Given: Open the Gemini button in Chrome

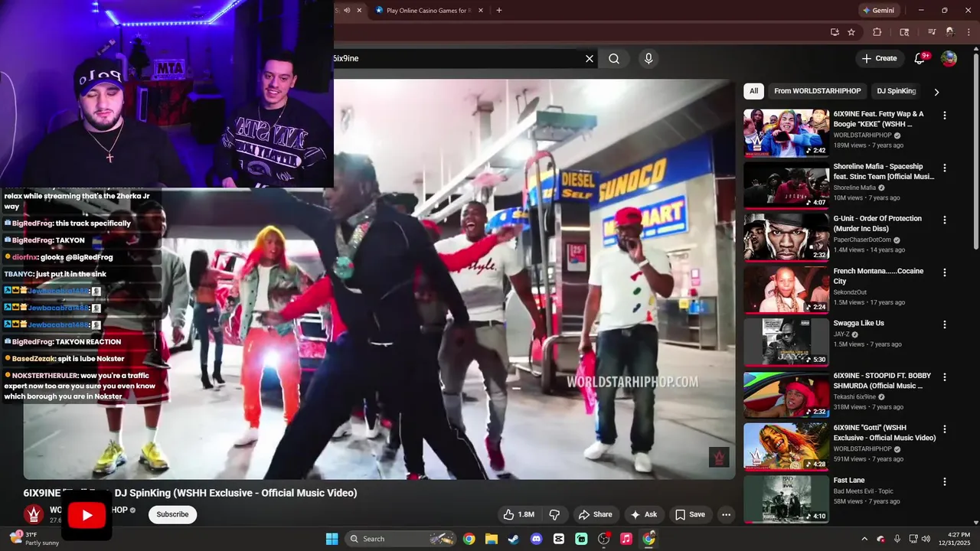Looking at the screenshot, I should click(878, 11).
